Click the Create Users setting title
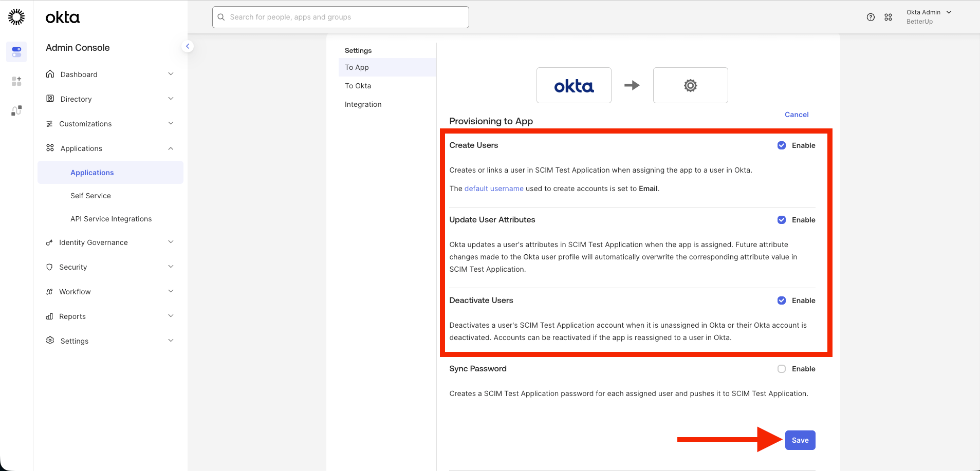The width and height of the screenshot is (980, 471). click(x=474, y=145)
